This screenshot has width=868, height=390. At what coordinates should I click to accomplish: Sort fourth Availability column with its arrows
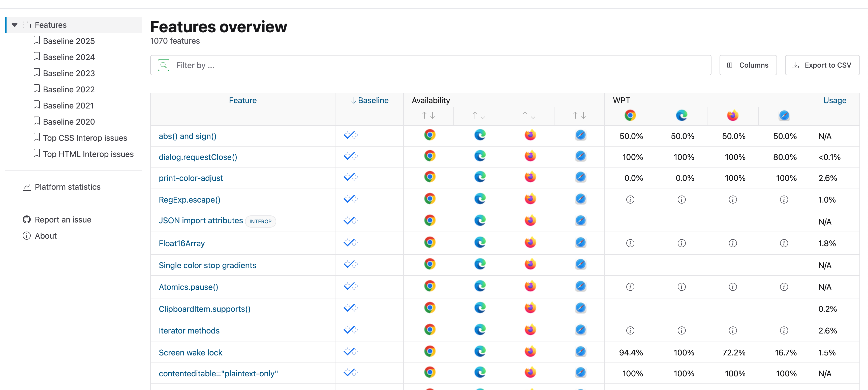579,115
